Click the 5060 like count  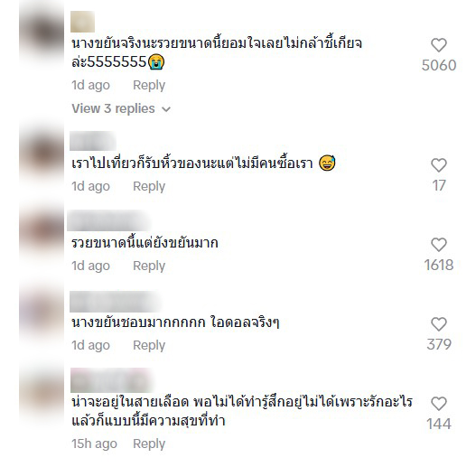click(439, 65)
